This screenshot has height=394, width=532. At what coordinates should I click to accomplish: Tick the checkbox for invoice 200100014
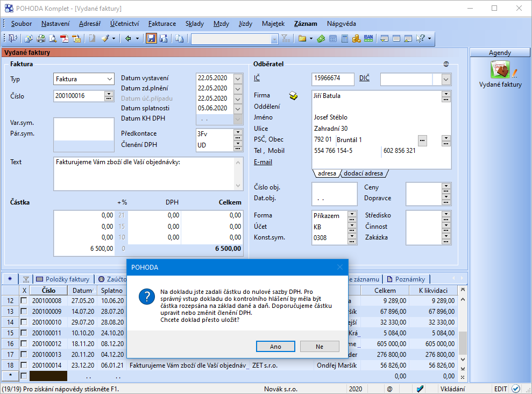click(24, 365)
